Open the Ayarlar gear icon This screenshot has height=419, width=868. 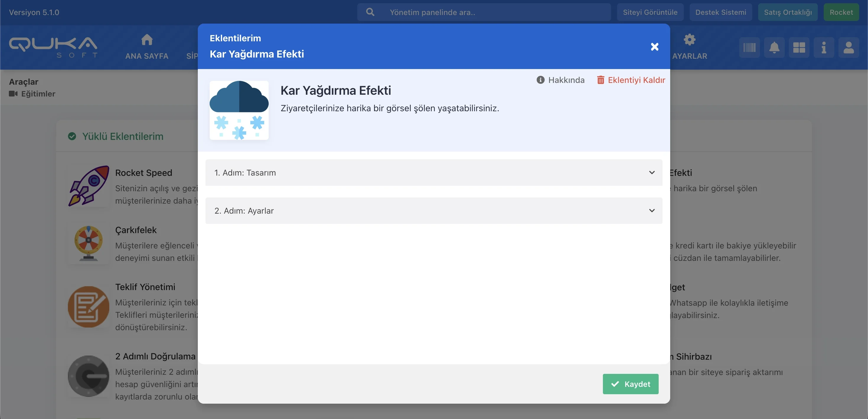pyautogui.click(x=689, y=40)
